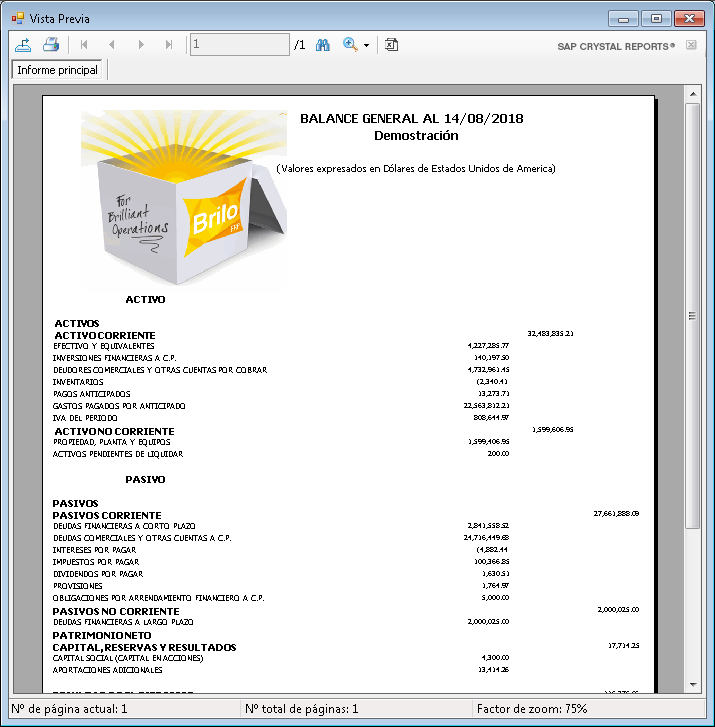715x727 pixels.
Task: Click the page number input field
Action: 239,45
